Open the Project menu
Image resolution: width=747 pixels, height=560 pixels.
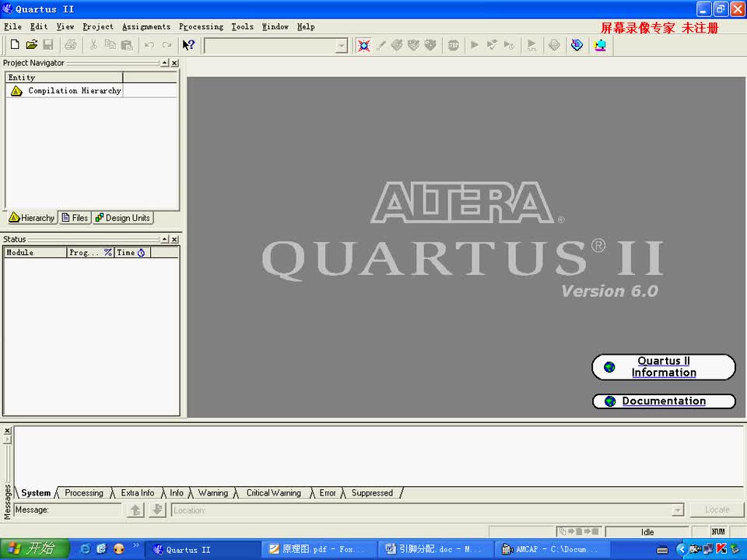click(98, 26)
